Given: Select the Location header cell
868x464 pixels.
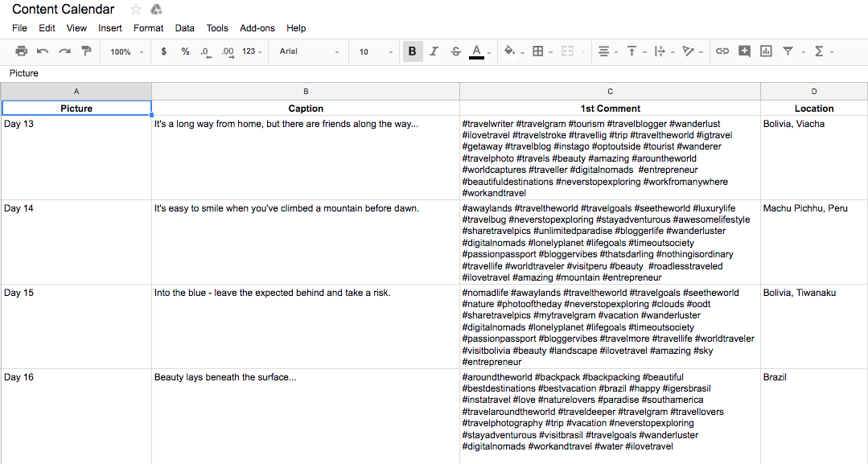Looking at the screenshot, I should [814, 109].
